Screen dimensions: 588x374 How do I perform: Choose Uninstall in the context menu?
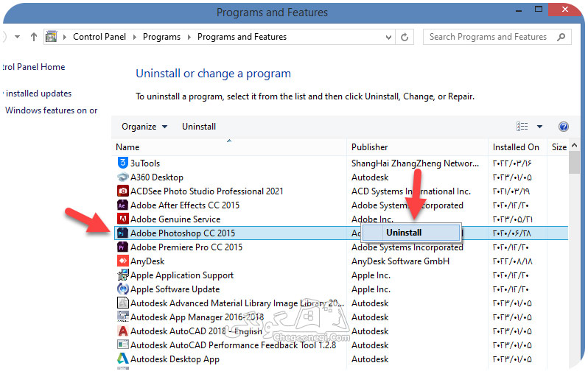pos(411,233)
